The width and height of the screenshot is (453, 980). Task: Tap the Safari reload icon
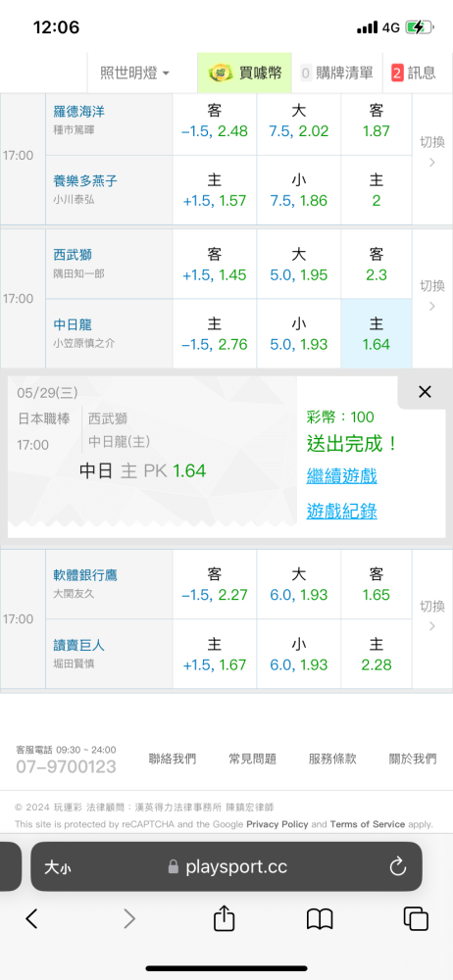pos(398,866)
